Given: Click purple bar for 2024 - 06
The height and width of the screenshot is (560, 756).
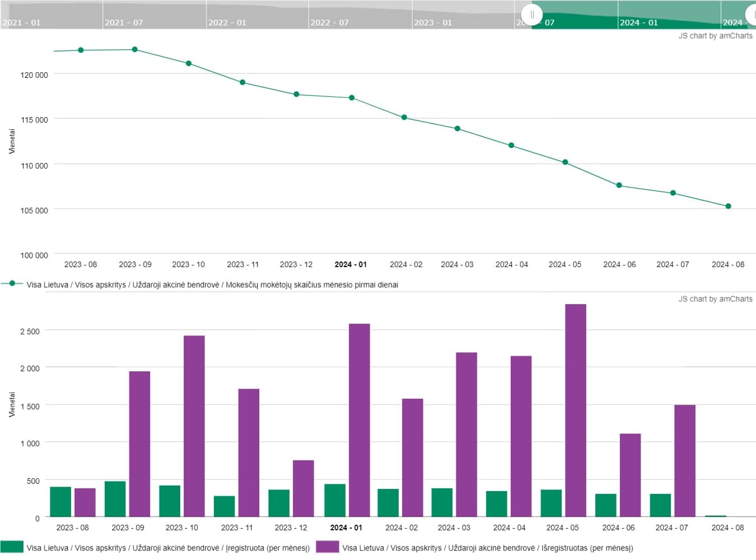Looking at the screenshot, I should point(630,475).
